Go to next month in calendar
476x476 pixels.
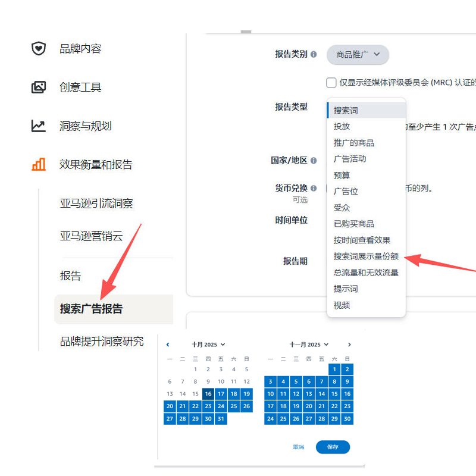pyautogui.click(x=349, y=345)
